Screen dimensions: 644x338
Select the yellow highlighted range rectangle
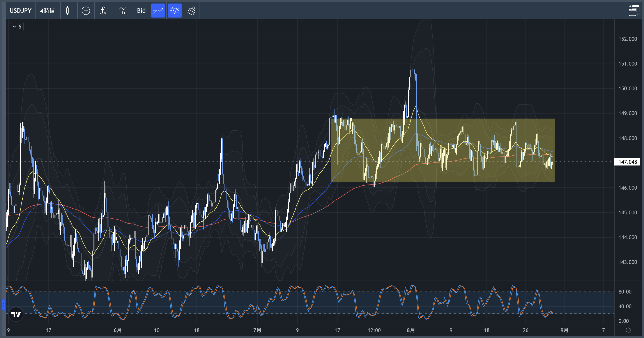(443, 150)
